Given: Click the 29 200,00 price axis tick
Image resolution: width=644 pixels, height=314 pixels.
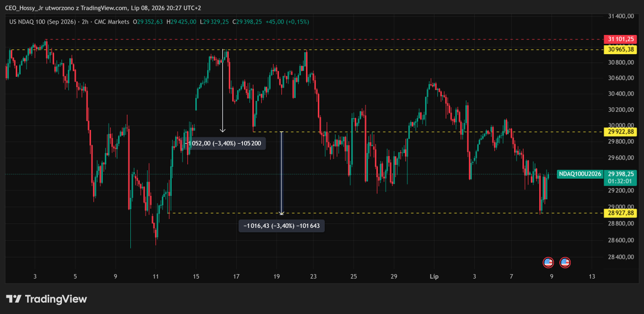Looking at the screenshot, I should [622, 191].
